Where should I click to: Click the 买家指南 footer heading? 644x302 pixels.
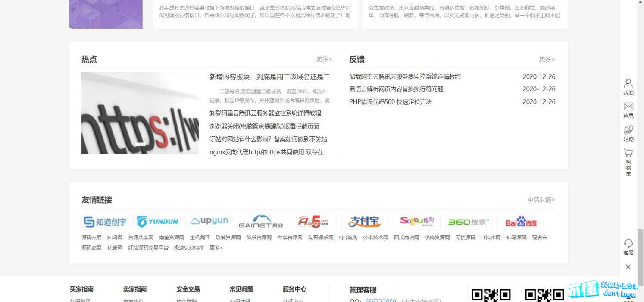click(82, 289)
